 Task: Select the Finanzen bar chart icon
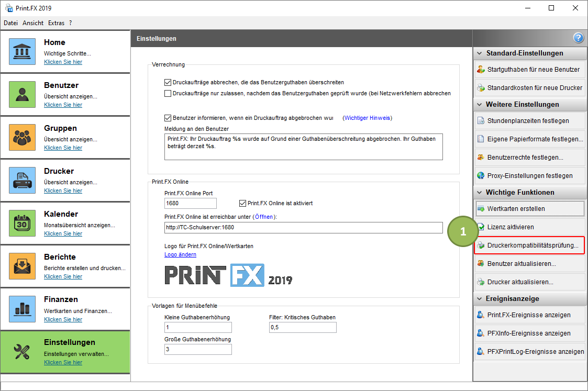[22, 309]
